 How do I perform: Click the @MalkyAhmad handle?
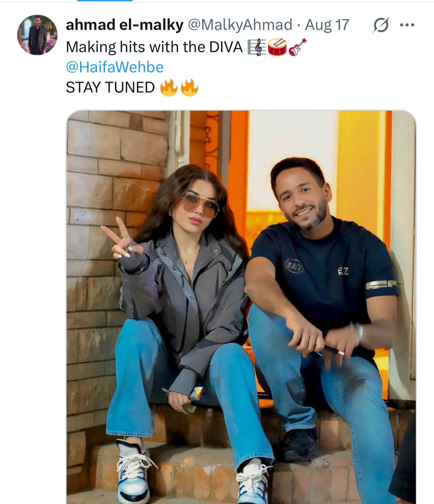(x=240, y=25)
